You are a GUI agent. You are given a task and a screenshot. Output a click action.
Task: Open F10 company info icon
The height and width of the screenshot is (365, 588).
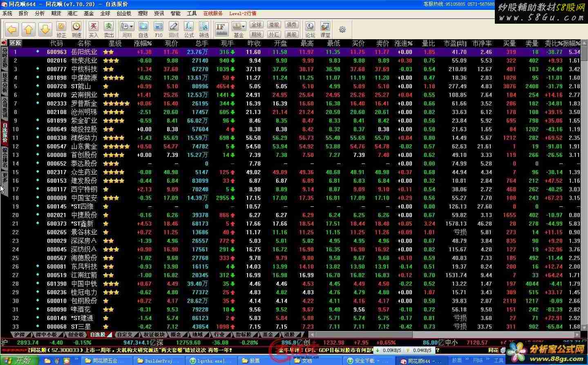[x=159, y=30]
